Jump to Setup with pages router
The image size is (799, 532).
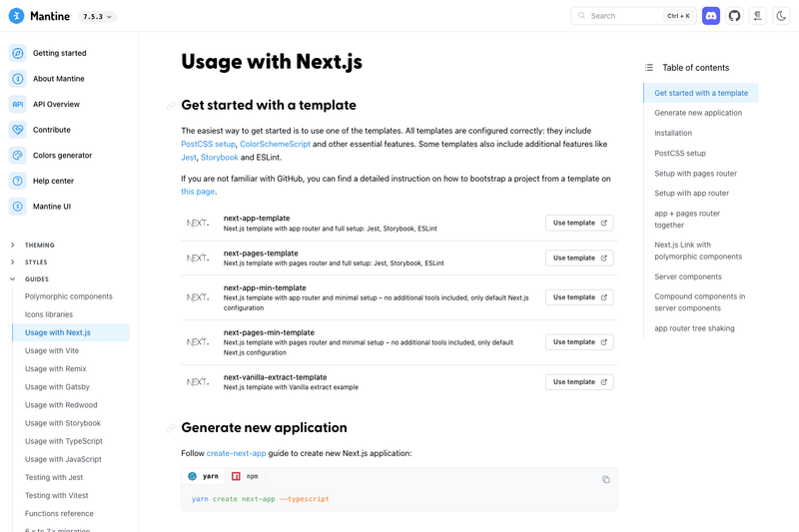[x=695, y=174]
